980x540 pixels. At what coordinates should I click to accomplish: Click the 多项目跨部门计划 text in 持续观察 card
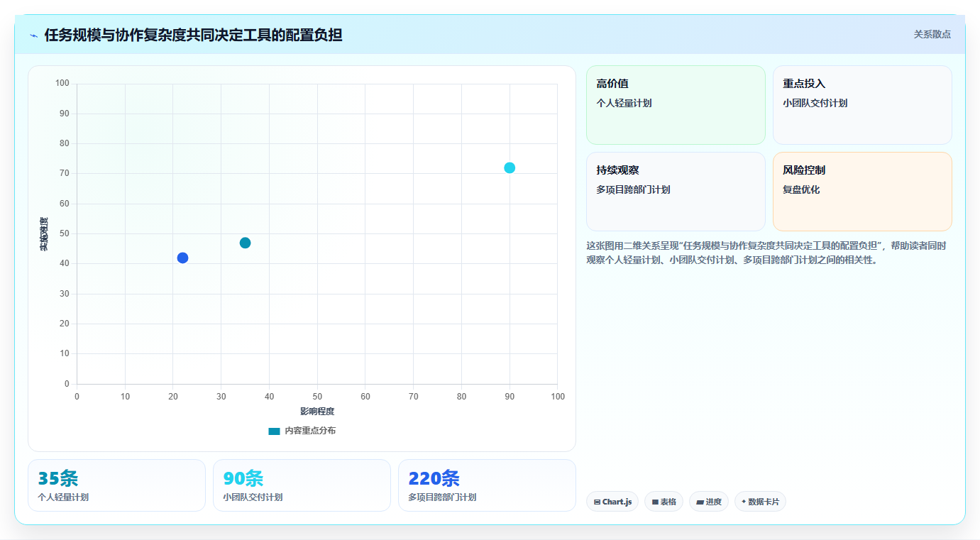[x=633, y=189]
